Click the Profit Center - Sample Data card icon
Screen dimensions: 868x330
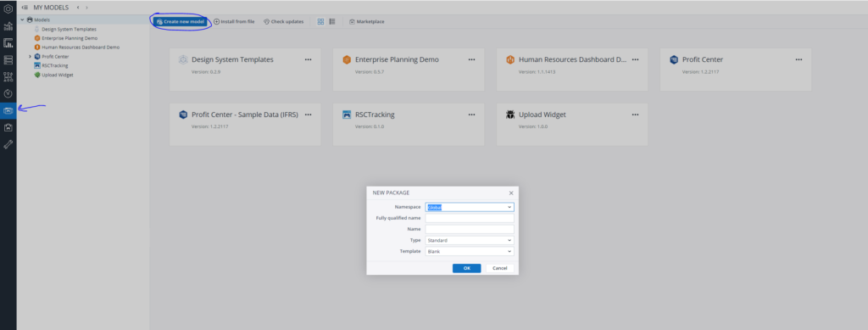click(x=183, y=115)
